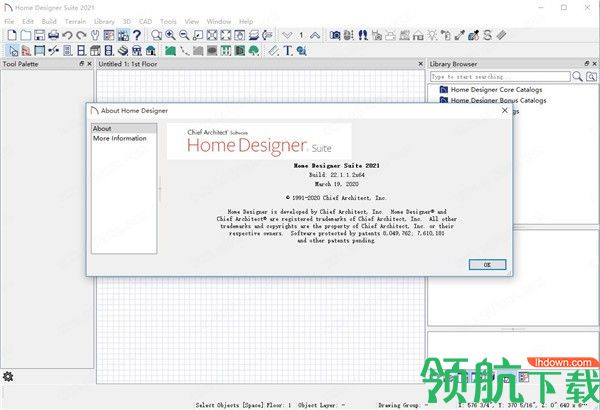Select the Roof house tool icon
The width and height of the screenshot is (600, 410).
coord(151,51)
